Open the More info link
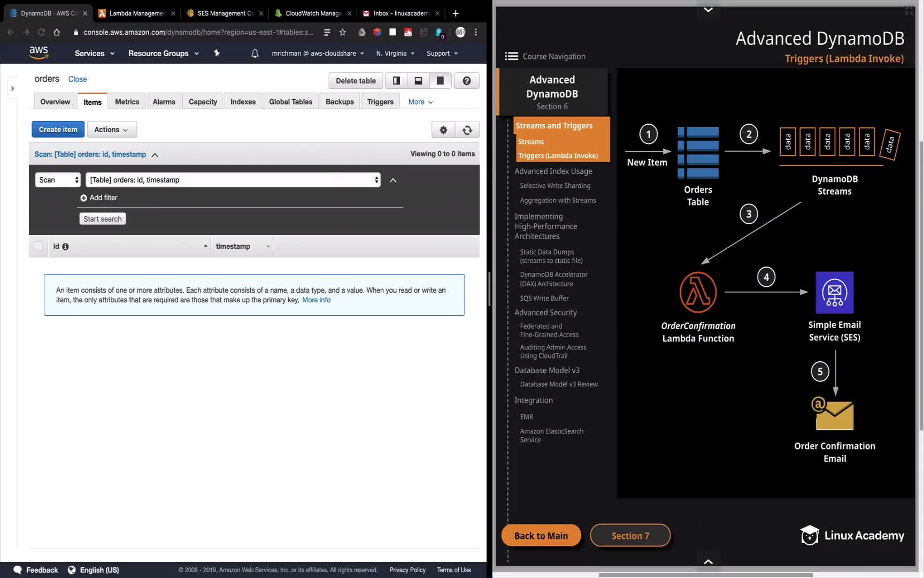This screenshot has width=924, height=578. 317,300
